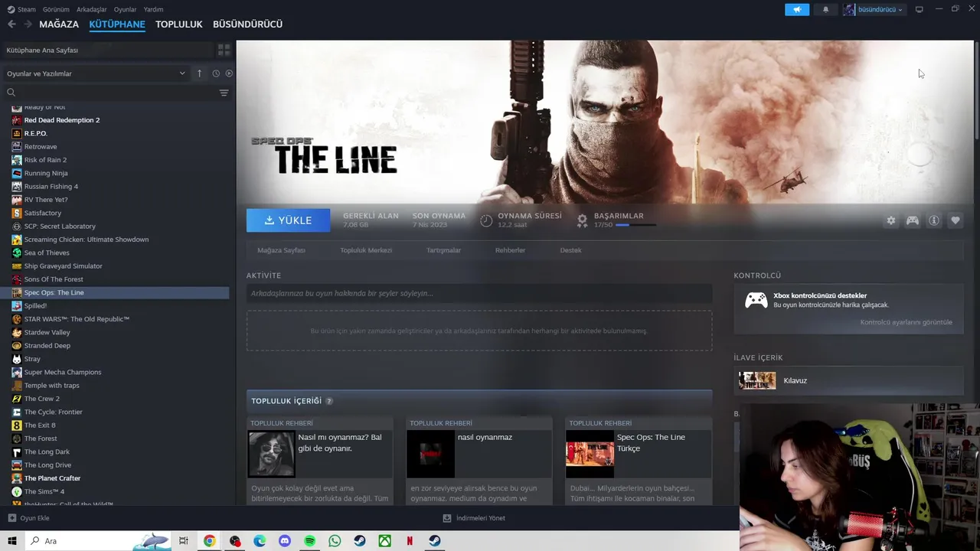This screenshot has width=980, height=551.
Task: Open Tartışmalar link
Action: point(443,250)
